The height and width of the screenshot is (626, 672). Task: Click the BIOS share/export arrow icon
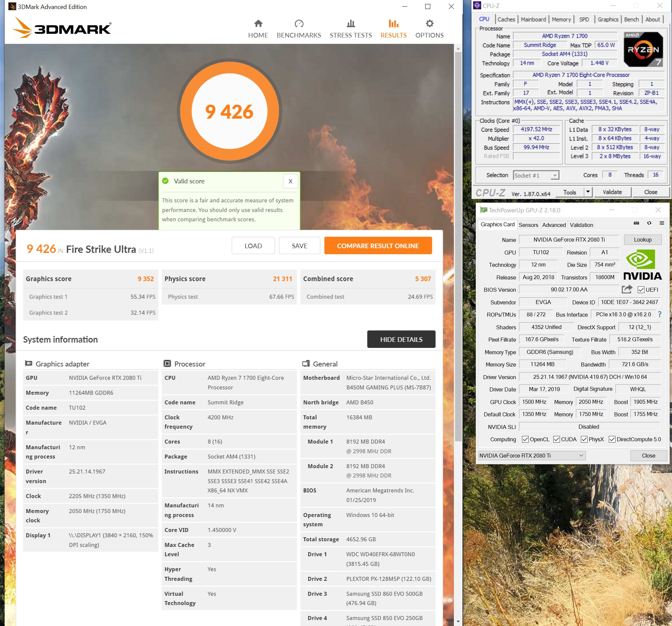point(627,289)
